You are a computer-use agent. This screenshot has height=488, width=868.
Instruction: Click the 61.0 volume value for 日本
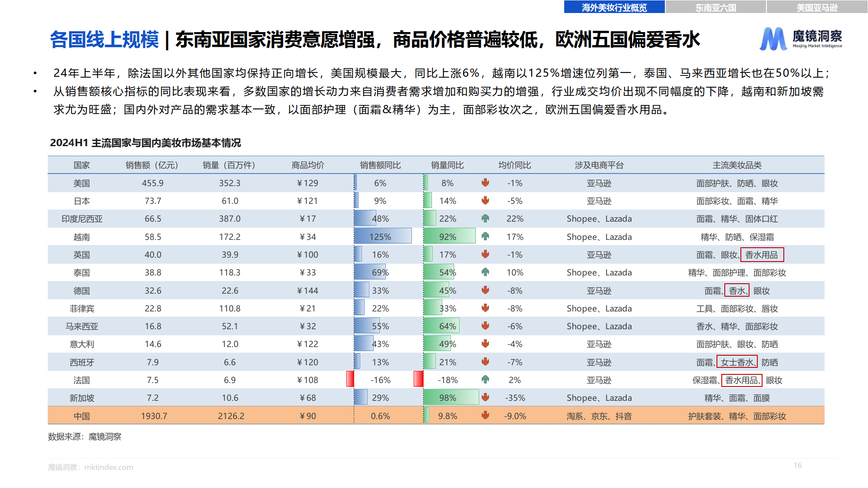click(x=230, y=201)
